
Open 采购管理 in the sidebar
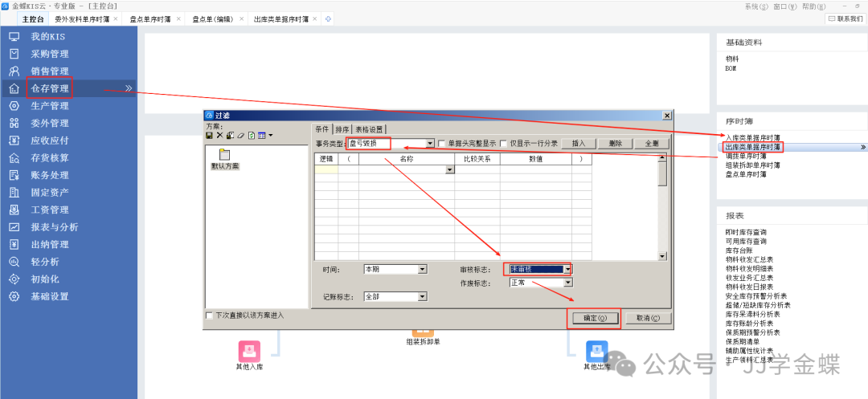[x=50, y=54]
